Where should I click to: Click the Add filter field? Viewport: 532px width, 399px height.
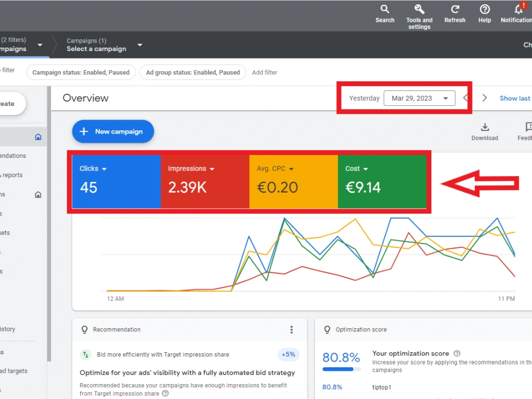point(264,72)
